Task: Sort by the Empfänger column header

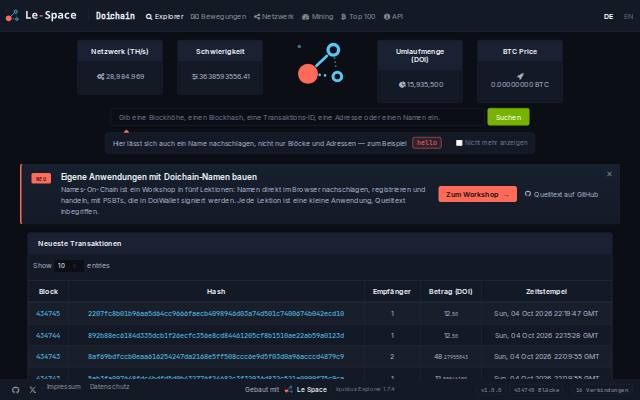Action: 391,291
